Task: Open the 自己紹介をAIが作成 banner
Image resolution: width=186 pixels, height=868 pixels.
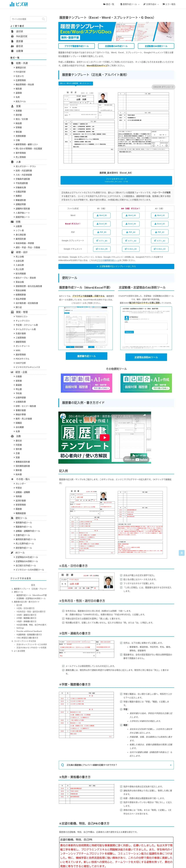Action: 146,383
